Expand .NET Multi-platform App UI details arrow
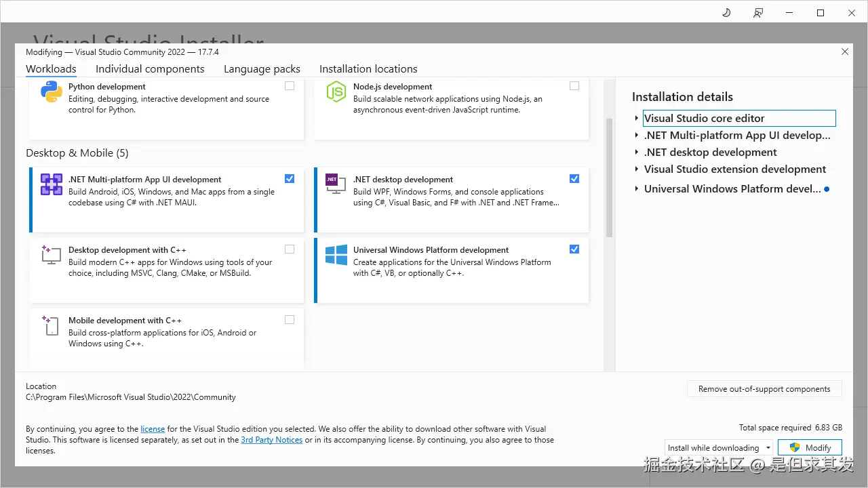Viewport: 868px width, 488px height. click(x=637, y=136)
